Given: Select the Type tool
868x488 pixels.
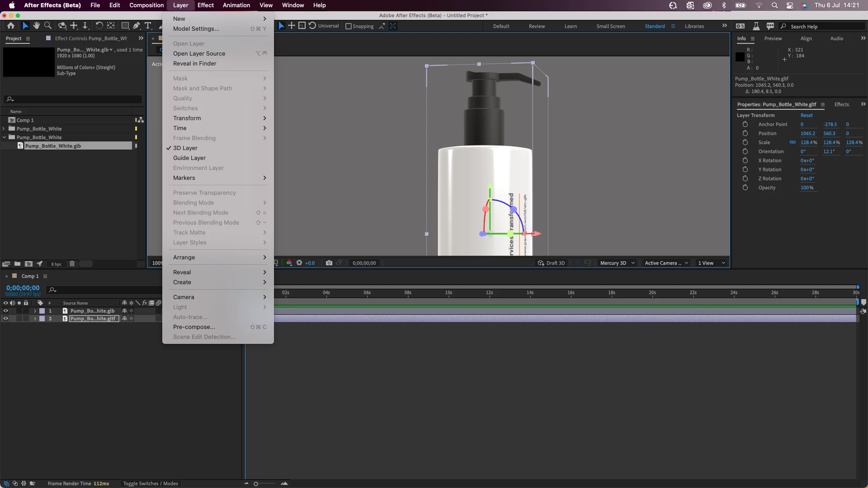Looking at the screenshot, I should (x=148, y=26).
